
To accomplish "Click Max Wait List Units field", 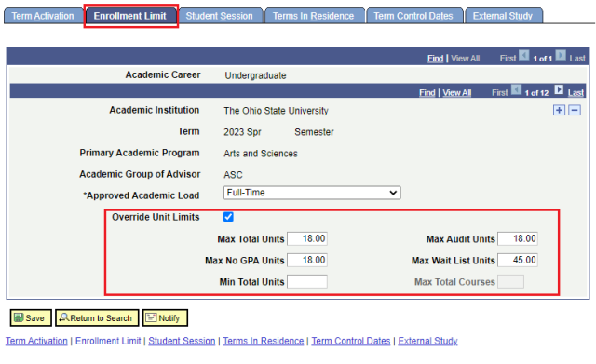I will click(518, 260).
